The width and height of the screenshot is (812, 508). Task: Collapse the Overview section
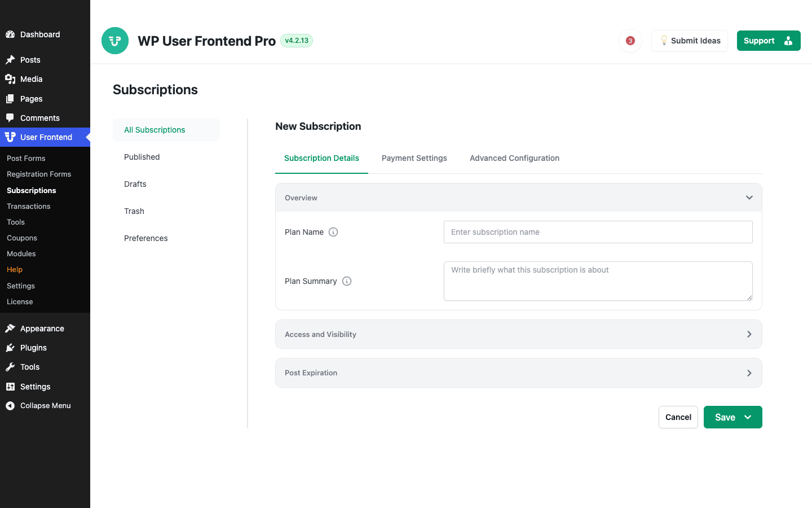pyautogui.click(x=749, y=198)
